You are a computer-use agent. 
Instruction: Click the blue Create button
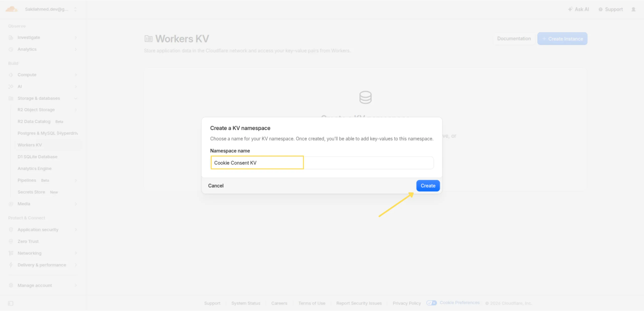pyautogui.click(x=428, y=186)
